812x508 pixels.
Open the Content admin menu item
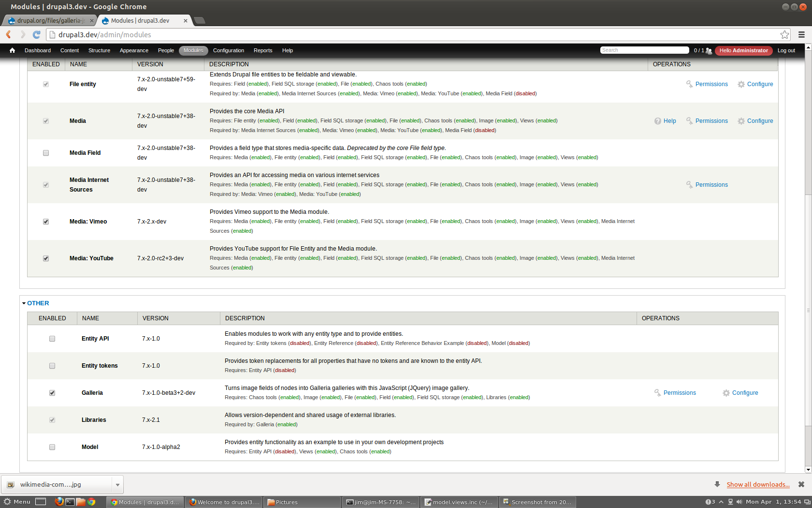pos(70,50)
